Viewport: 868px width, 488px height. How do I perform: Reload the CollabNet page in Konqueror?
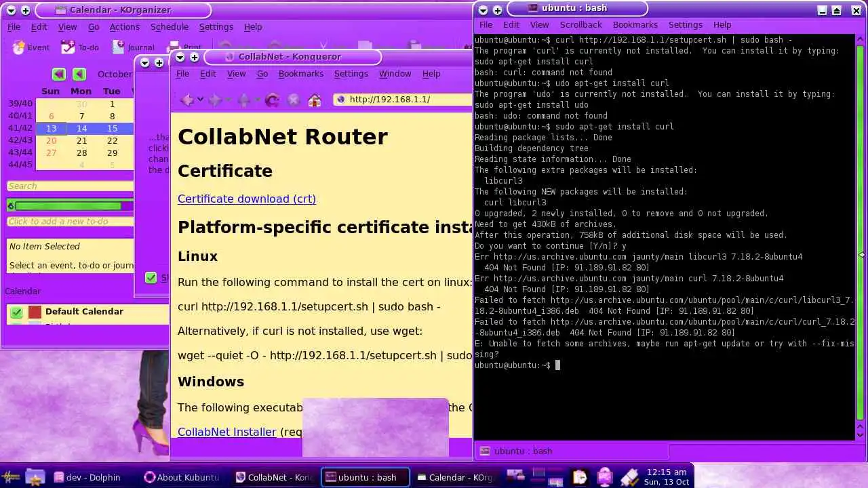point(272,100)
